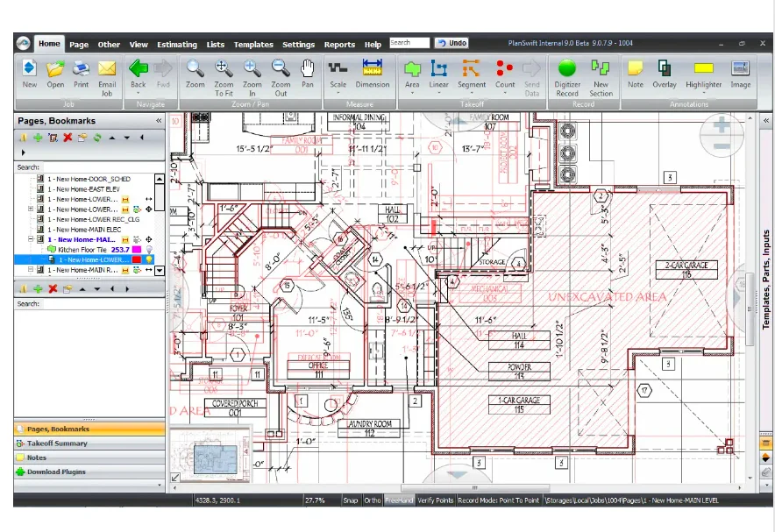Screen dimensions: 775x532
Task: Open the Takeoff Summary panel
Action: click(57, 443)
